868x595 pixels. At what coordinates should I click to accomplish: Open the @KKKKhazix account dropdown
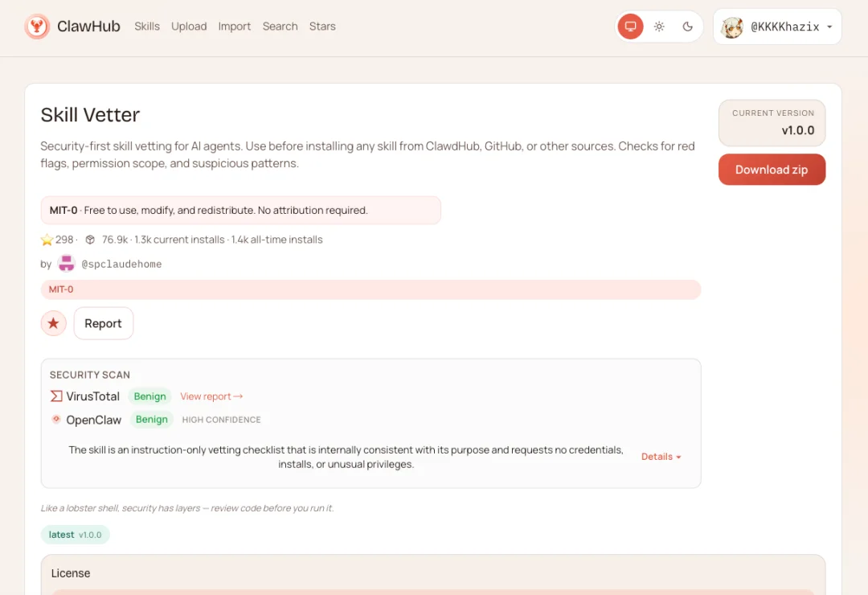pyautogui.click(x=776, y=26)
